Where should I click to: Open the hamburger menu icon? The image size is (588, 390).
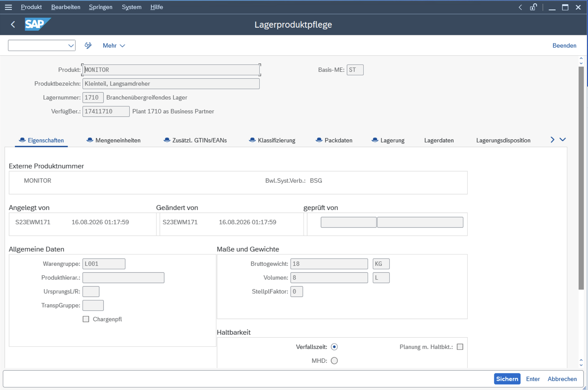pyautogui.click(x=8, y=7)
